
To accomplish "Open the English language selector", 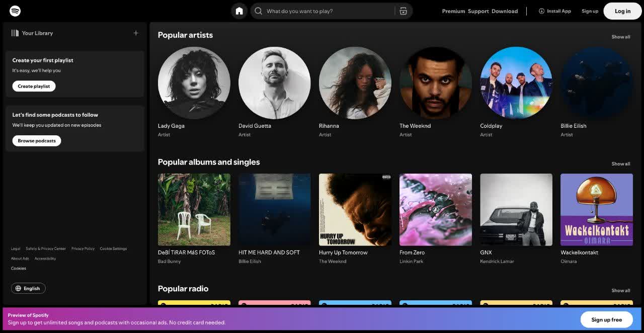I will click(x=28, y=288).
